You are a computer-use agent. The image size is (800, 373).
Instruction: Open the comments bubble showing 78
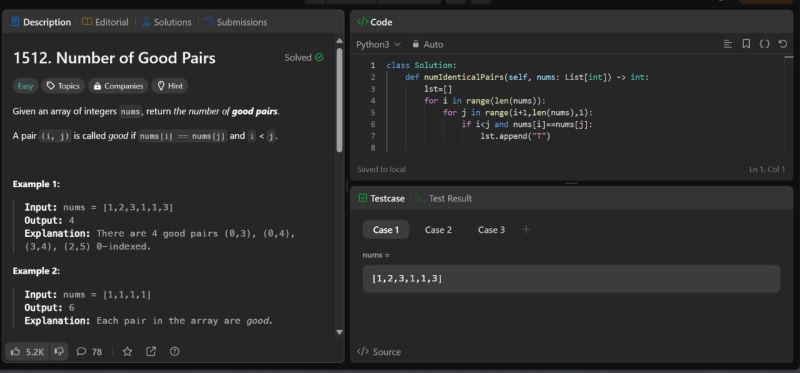[x=89, y=352]
